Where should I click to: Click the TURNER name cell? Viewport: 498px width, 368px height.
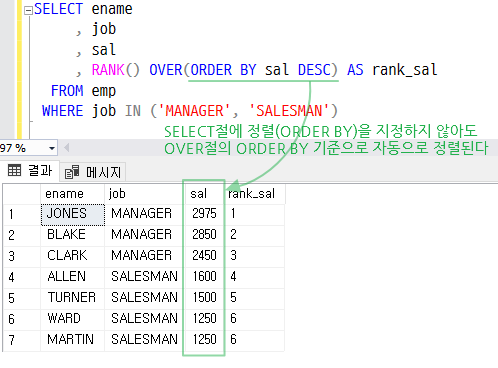(72, 298)
